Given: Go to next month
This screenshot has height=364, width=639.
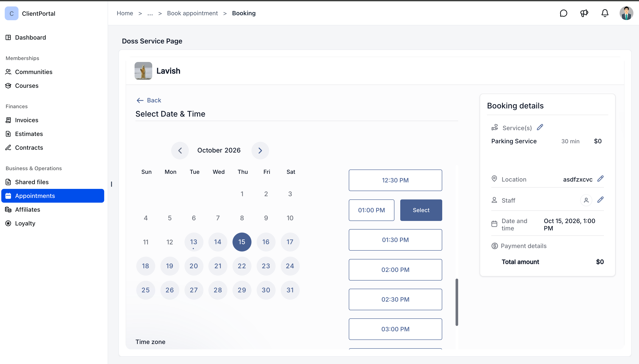Looking at the screenshot, I should tap(260, 151).
